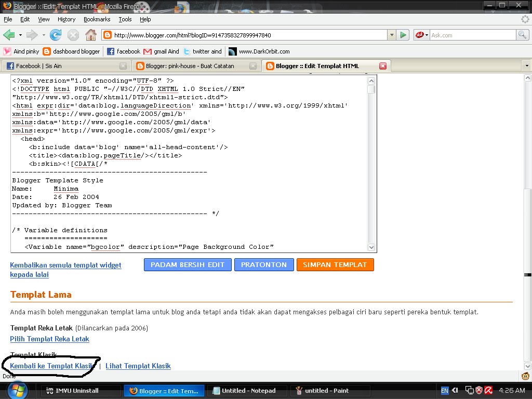Click the search magnifier icon
This screenshot has height=399, width=532.
click(x=522, y=35)
